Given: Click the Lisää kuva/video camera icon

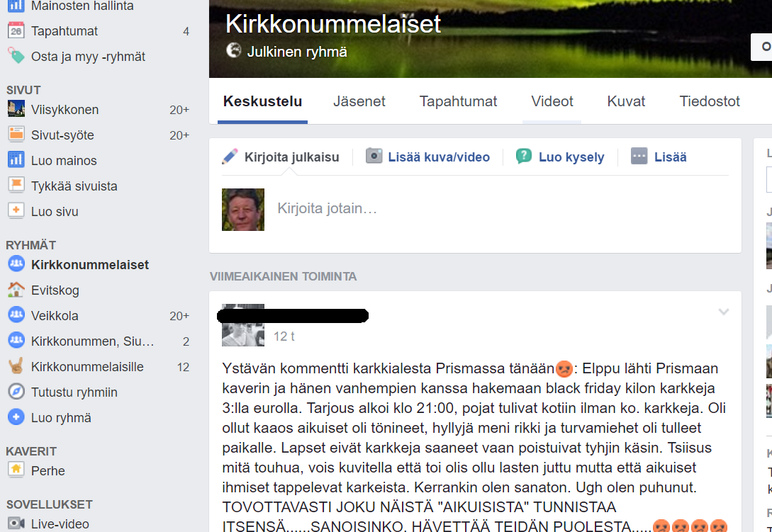Looking at the screenshot, I should click(x=374, y=156).
